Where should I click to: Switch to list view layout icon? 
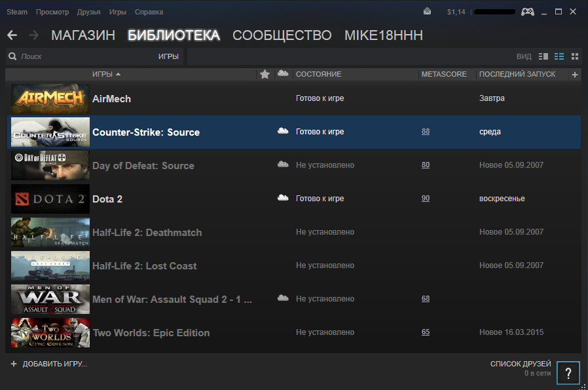pyautogui.click(x=559, y=56)
